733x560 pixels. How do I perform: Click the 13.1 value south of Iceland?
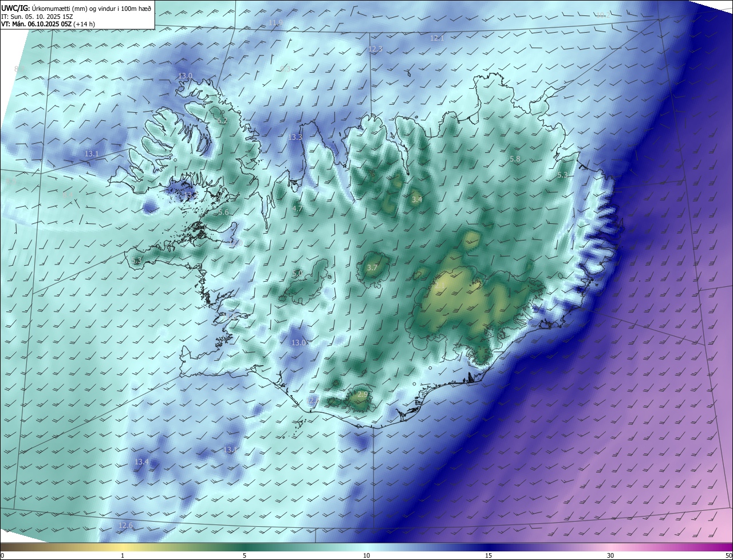[x=230, y=450]
